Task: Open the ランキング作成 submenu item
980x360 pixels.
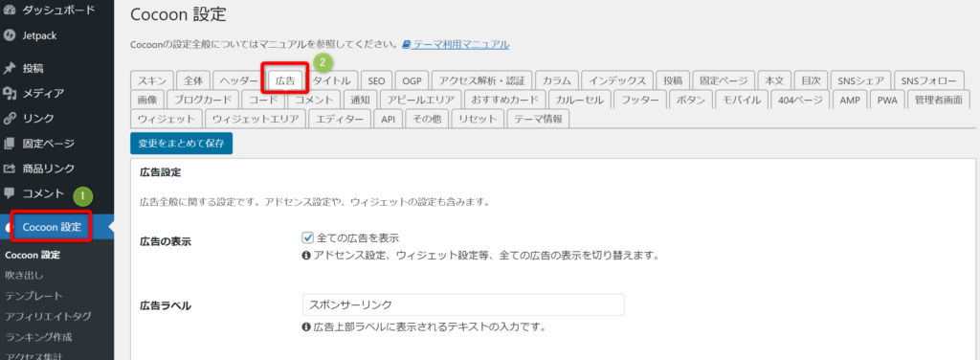Action: [38, 337]
